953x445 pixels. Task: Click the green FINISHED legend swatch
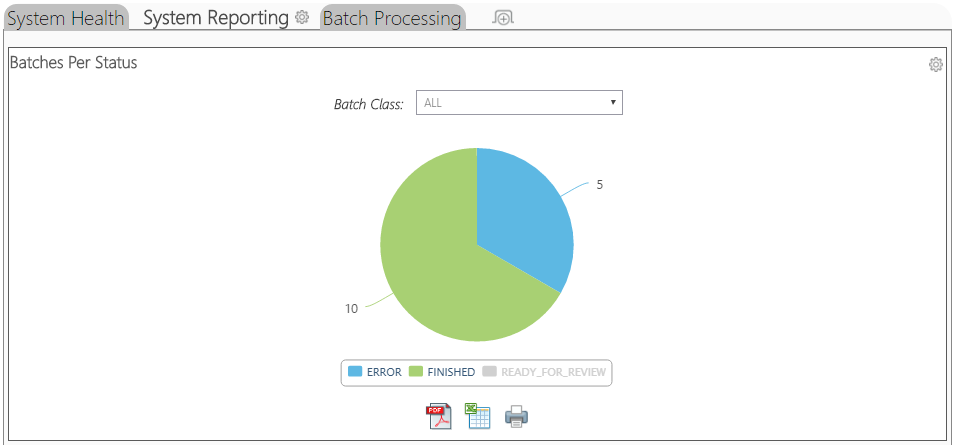416,372
